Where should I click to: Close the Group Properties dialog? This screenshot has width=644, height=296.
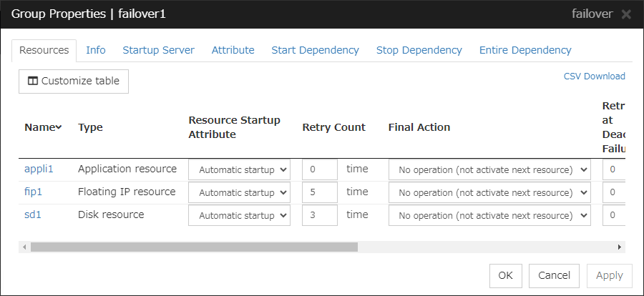tap(626, 14)
